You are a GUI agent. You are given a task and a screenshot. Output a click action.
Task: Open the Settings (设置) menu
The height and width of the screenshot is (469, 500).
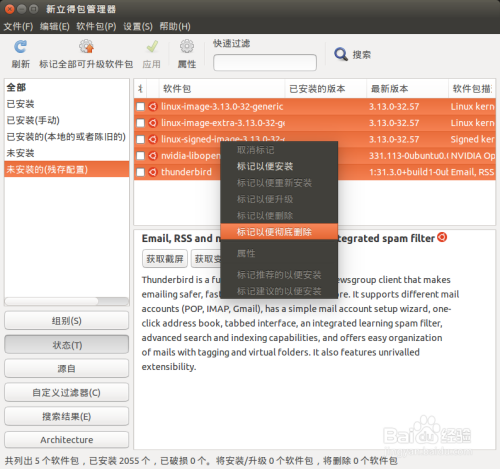(138, 26)
